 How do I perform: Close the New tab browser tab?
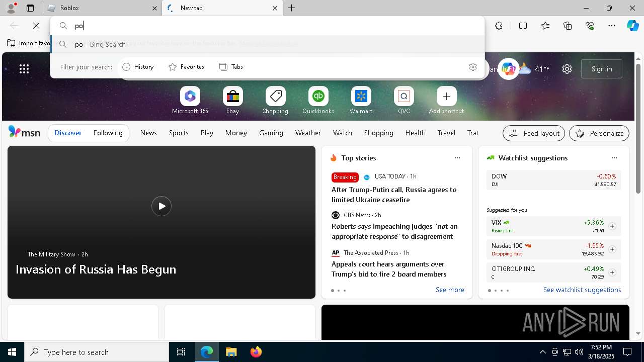point(275,8)
